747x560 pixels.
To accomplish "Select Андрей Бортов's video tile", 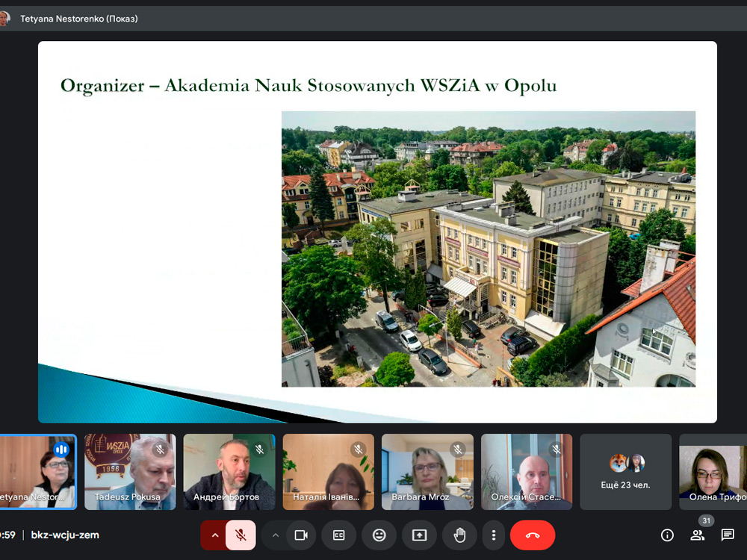I will [229, 472].
